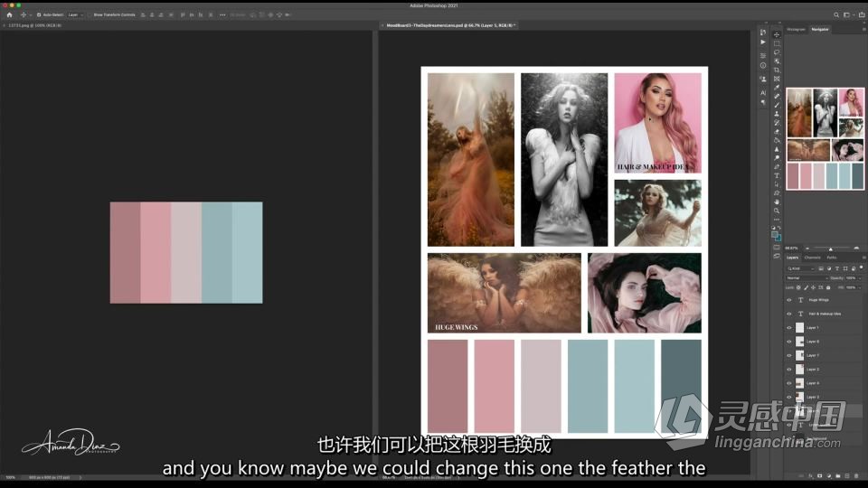Open the Auto-Select Layer dropdown
The height and width of the screenshot is (488, 868).
tap(74, 15)
